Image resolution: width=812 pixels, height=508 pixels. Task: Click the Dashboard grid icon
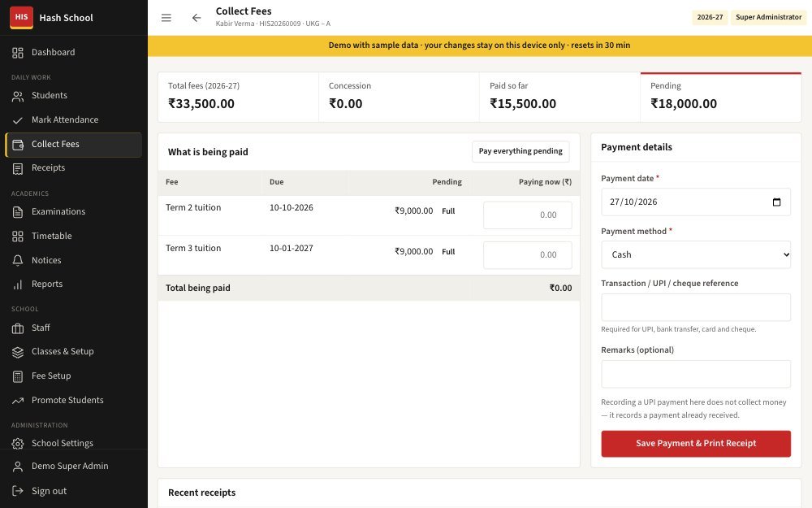[x=18, y=52]
